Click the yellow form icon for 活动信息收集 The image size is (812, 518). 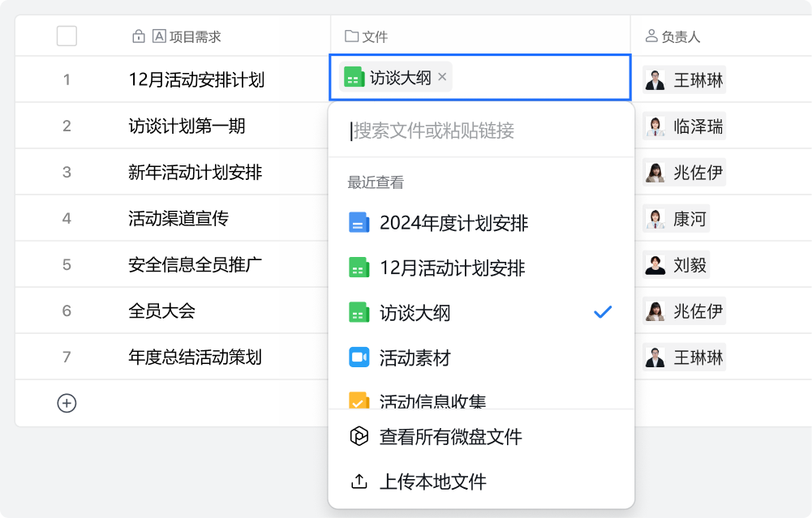[x=359, y=400]
